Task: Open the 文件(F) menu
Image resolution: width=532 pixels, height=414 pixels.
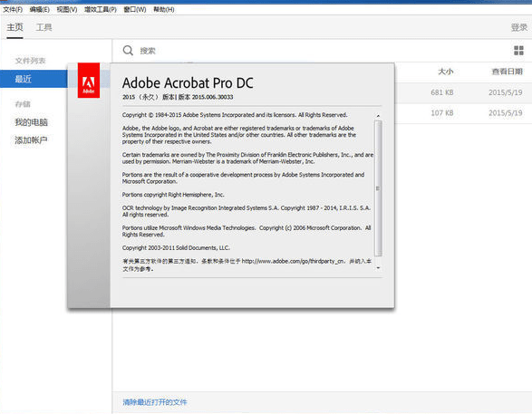Action: coord(13,9)
